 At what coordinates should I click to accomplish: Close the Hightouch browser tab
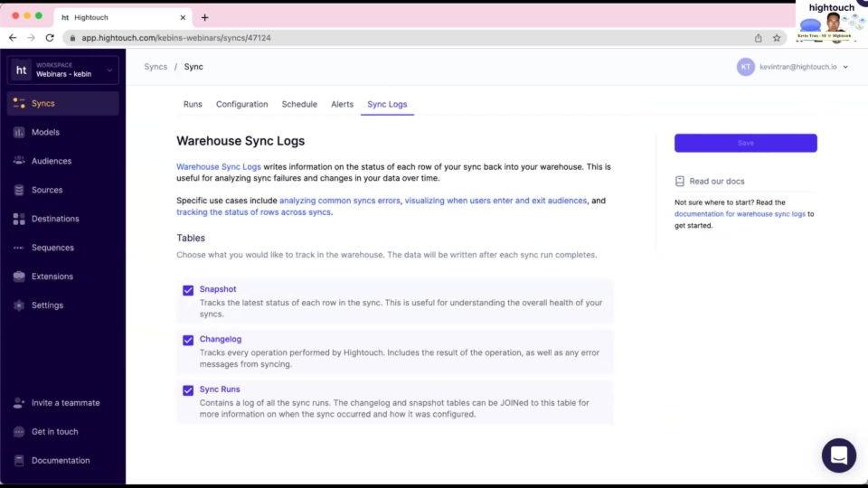point(183,18)
